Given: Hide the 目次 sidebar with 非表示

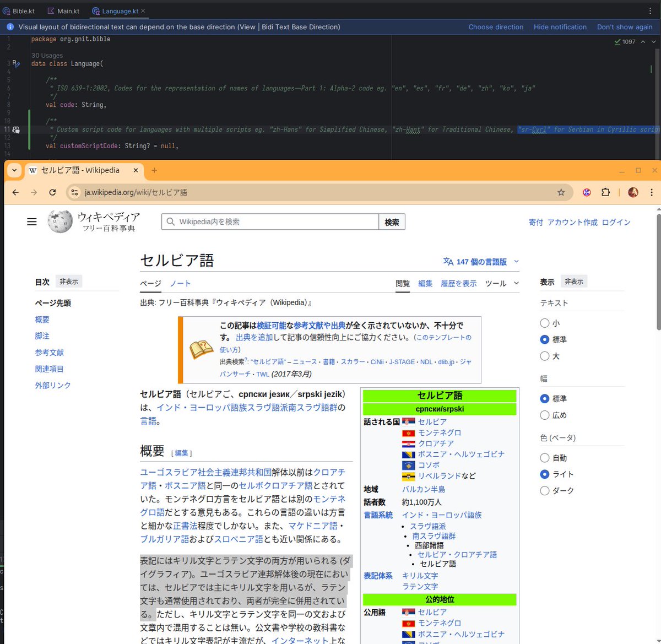Looking at the screenshot, I should (69, 282).
